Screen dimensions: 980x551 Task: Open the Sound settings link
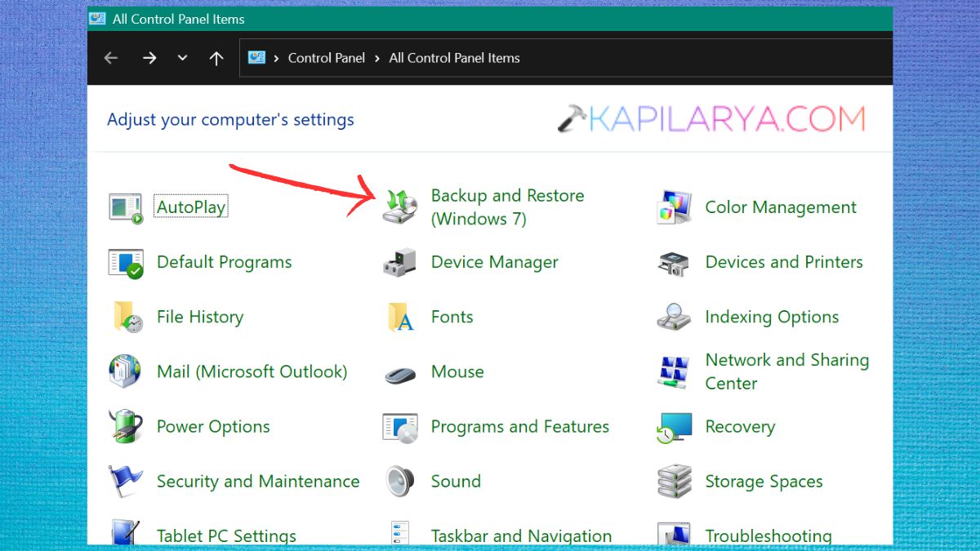[x=456, y=482]
